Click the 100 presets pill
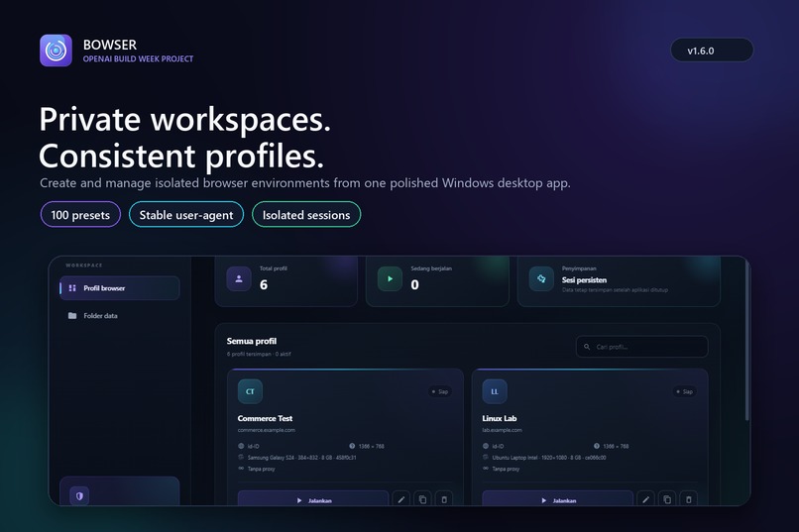The height and width of the screenshot is (532, 799). (x=80, y=215)
